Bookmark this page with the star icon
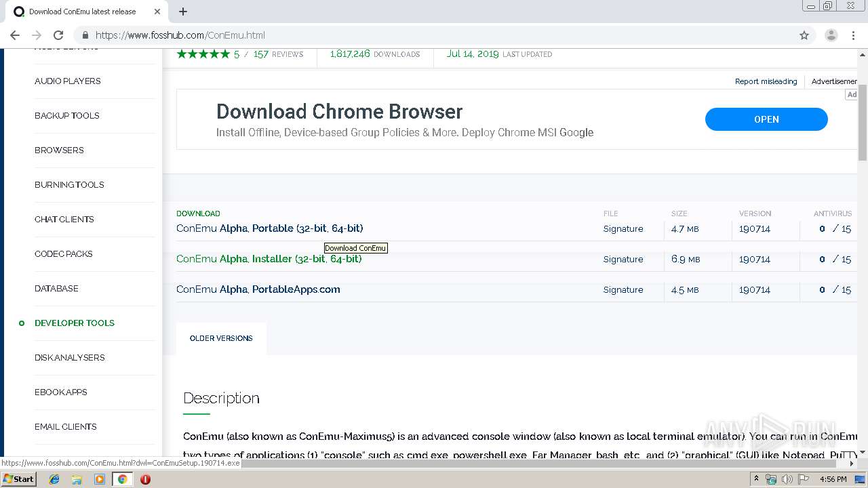Viewport: 868px width, 488px height. [x=804, y=35]
